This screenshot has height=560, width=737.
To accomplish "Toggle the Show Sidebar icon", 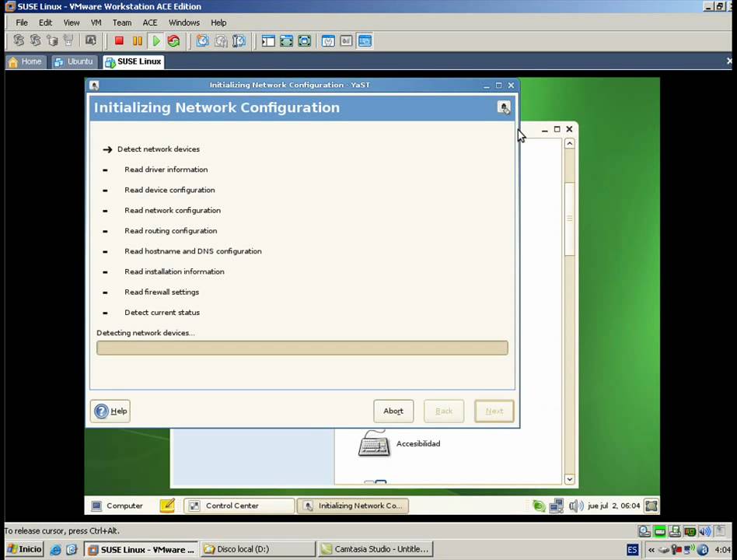I will point(268,41).
